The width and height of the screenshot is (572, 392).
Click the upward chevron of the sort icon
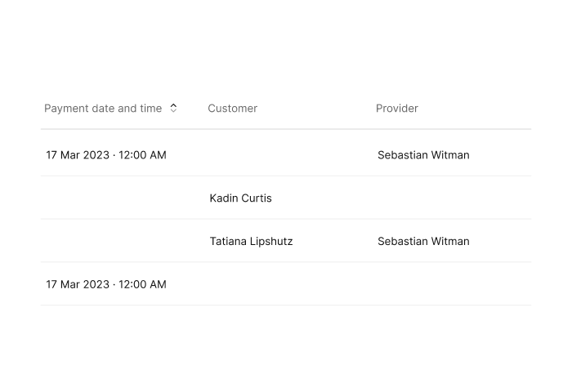point(173,105)
